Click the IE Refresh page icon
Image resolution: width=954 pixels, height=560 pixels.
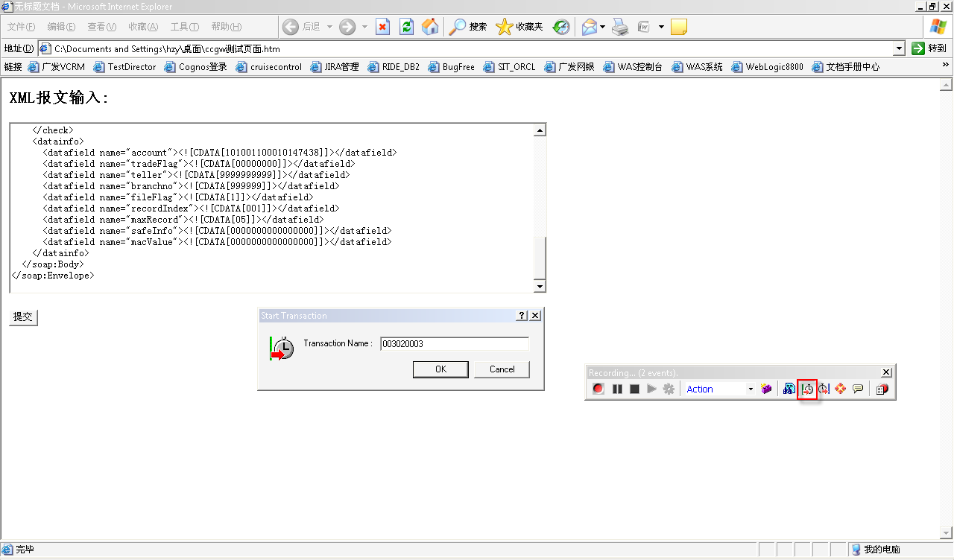click(406, 27)
